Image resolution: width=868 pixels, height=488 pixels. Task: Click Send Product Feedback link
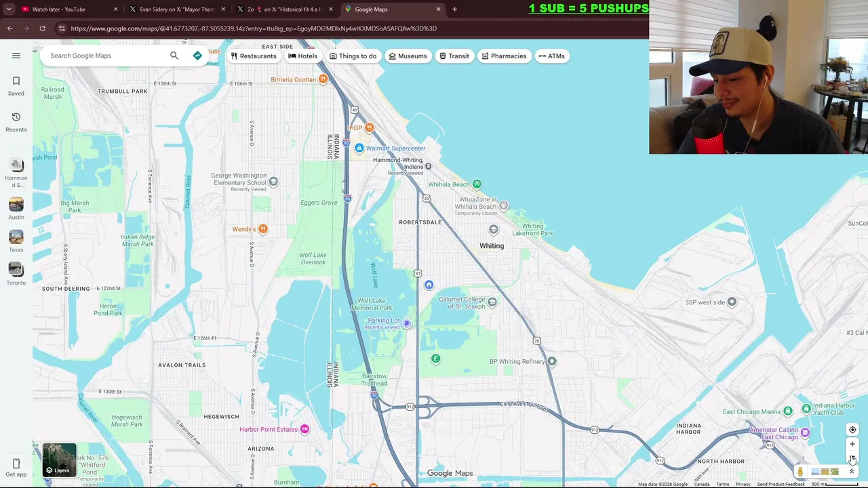point(781,484)
